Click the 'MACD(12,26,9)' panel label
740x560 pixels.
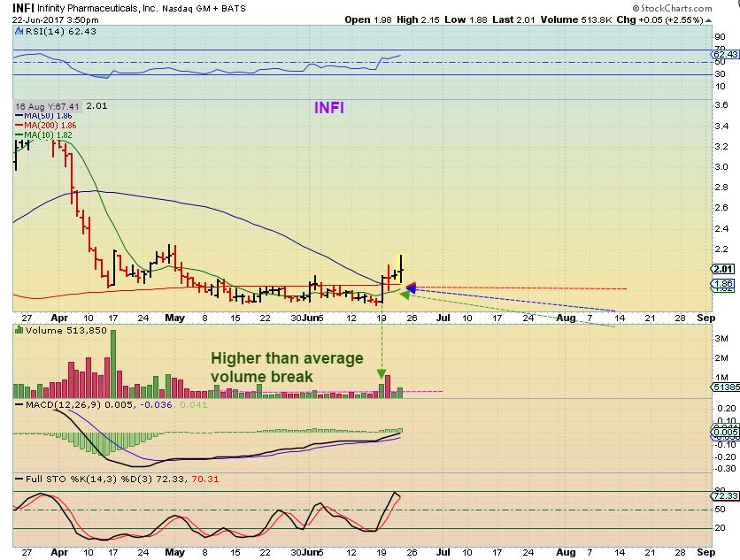[x=63, y=405]
